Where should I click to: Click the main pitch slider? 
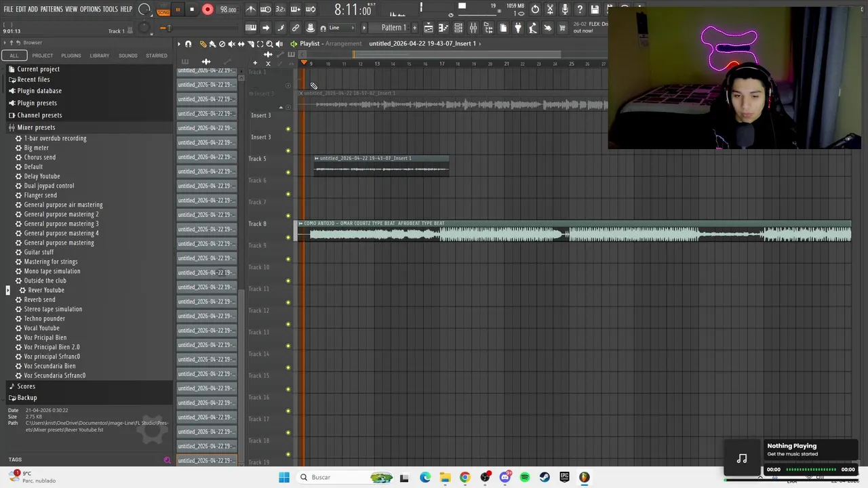pyautogui.click(x=170, y=28)
